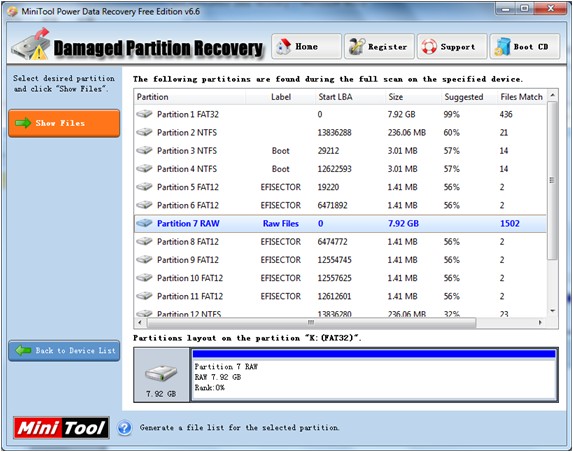Click the Boot CD button
Screen dimensions: 573x452
pyautogui.click(x=524, y=46)
